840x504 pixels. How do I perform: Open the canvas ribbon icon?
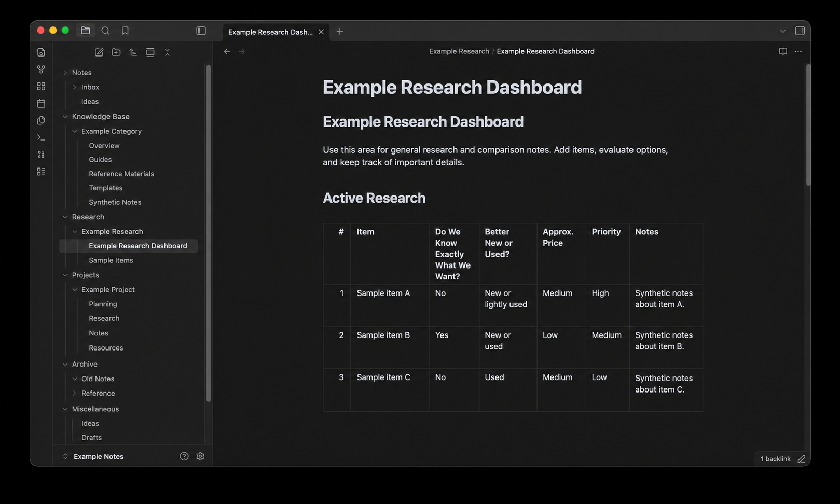pyautogui.click(x=41, y=86)
